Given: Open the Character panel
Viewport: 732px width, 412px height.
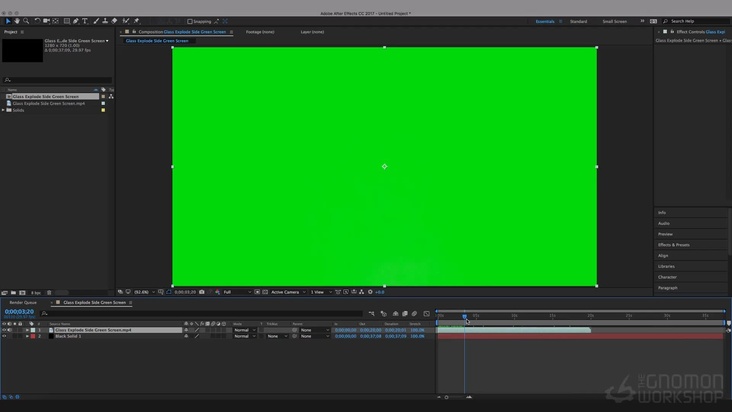Looking at the screenshot, I should click(667, 277).
